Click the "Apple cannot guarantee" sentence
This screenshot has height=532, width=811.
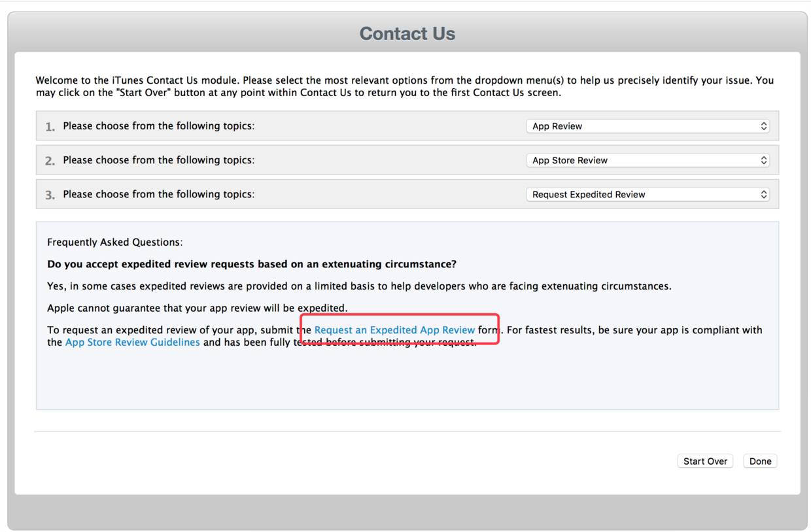[197, 308]
